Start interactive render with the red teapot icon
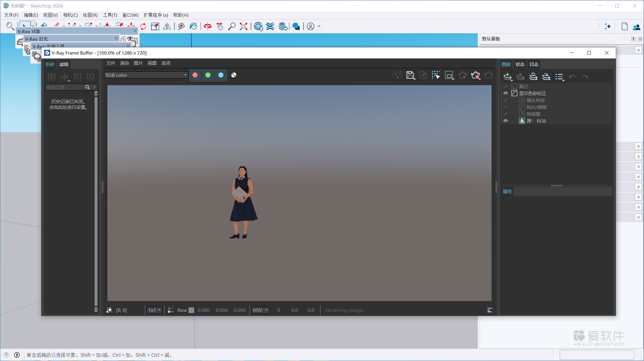Screen dimensions: 644x361 (x=475, y=75)
